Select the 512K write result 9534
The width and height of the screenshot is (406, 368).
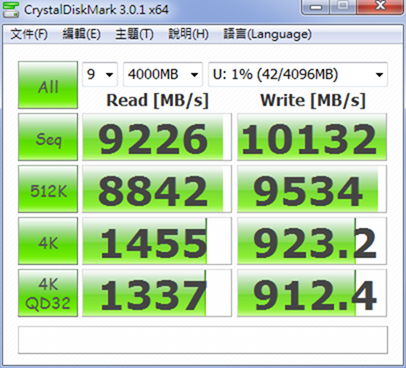(x=312, y=189)
